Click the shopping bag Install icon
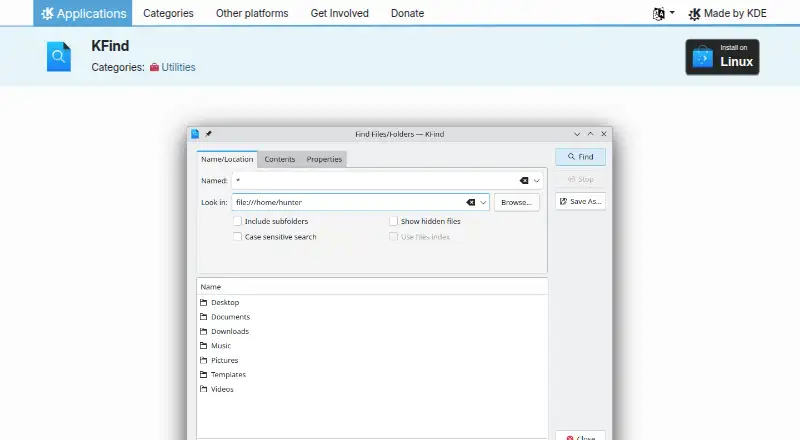The width and height of the screenshot is (800, 440). coord(703,57)
